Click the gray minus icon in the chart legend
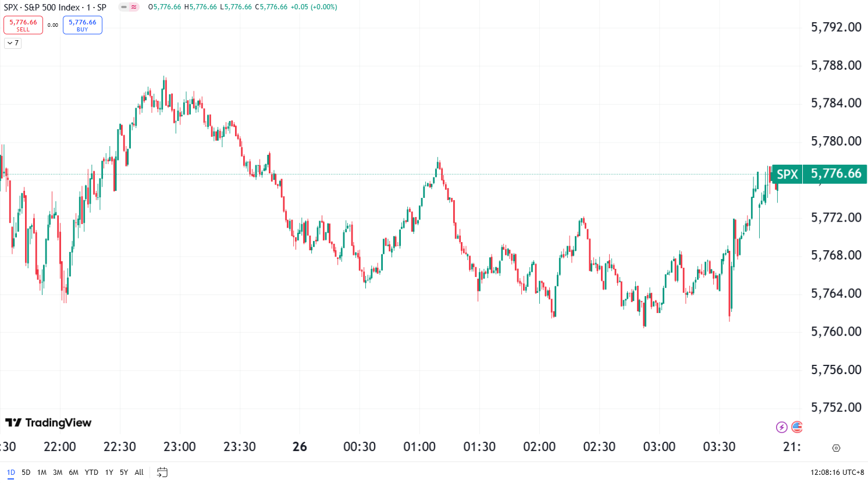This screenshot has width=868, height=483. click(123, 6)
